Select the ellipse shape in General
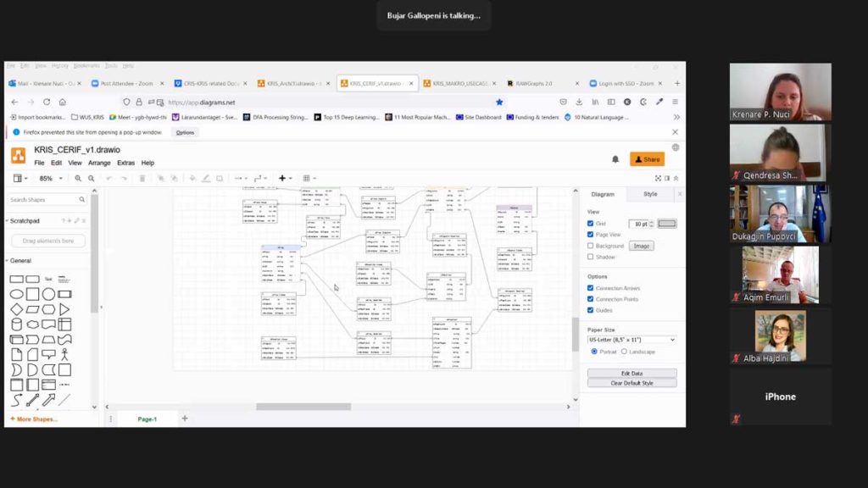The width and height of the screenshot is (868, 488). pyautogui.click(x=17, y=294)
